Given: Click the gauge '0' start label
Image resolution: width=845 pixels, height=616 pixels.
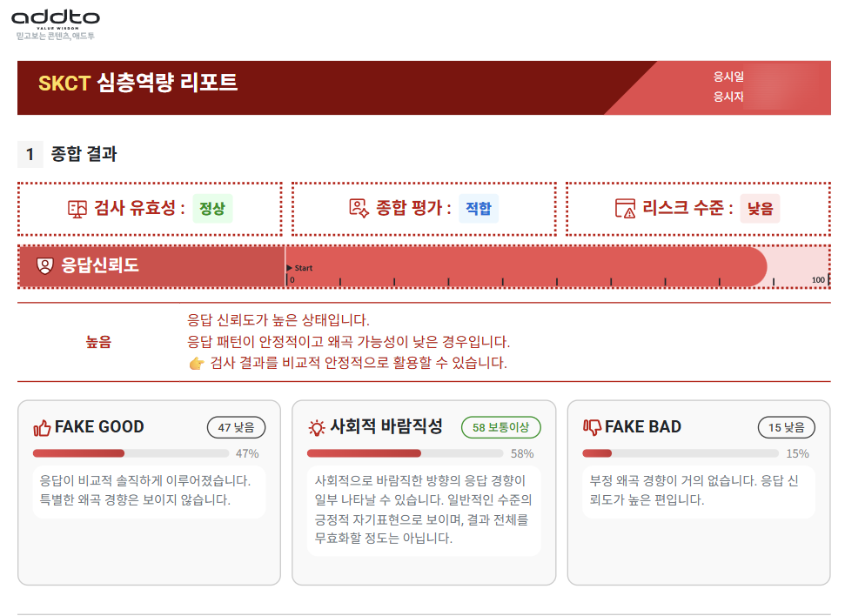Looking at the screenshot, I should [292, 279].
